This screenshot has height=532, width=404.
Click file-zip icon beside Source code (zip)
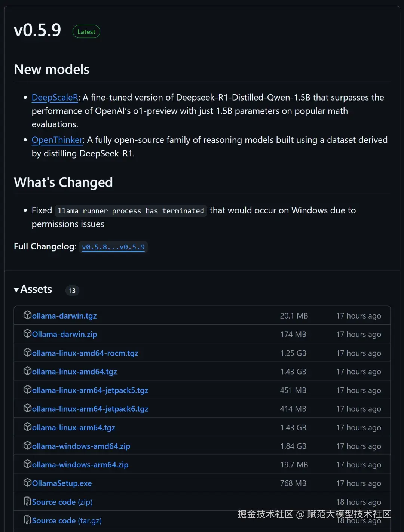(27, 501)
